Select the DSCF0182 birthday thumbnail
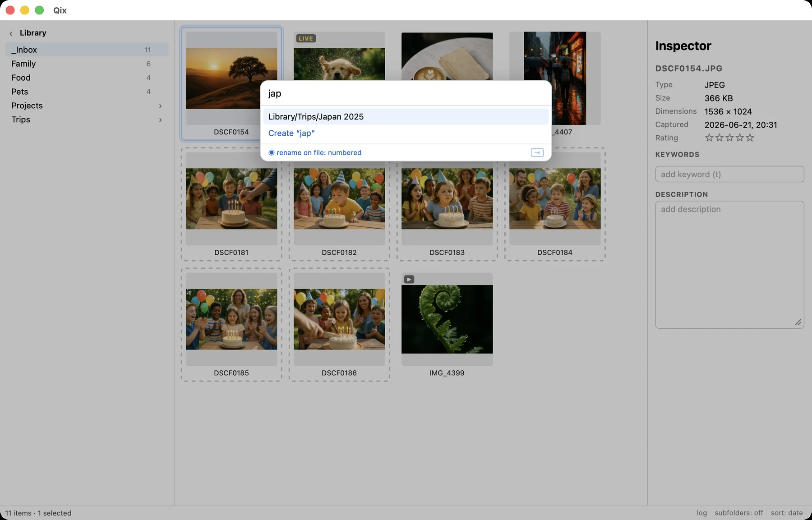Screen dimensions: 812x520 pyautogui.click(x=339, y=199)
